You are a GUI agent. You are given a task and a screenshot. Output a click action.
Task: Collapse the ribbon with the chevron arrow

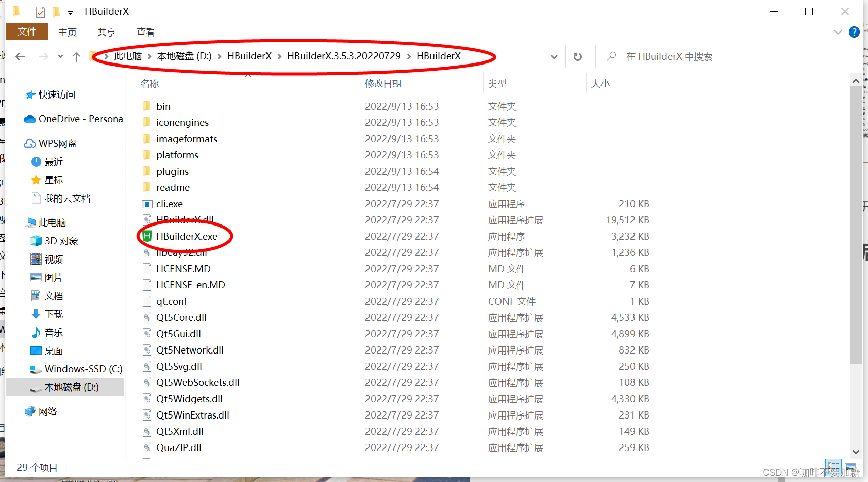(x=838, y=31)
